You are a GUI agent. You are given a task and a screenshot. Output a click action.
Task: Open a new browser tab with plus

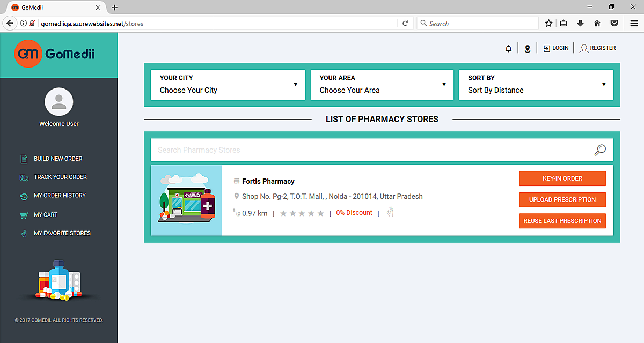point(114,8)
